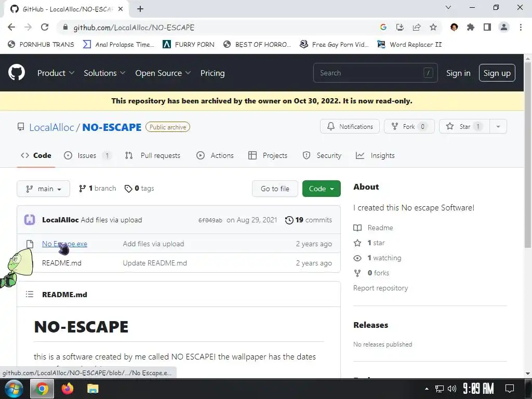Click Go to file button

[x=275, y=189]
